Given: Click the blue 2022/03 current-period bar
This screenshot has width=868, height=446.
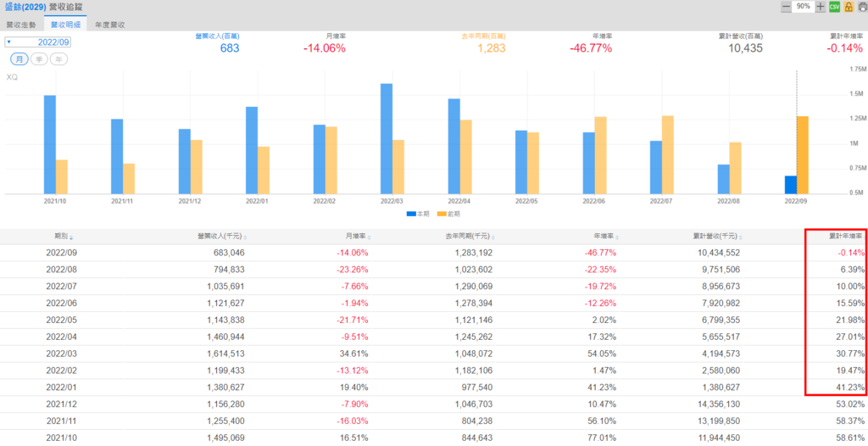Looking at the screenshot, I should pos(387,138).
